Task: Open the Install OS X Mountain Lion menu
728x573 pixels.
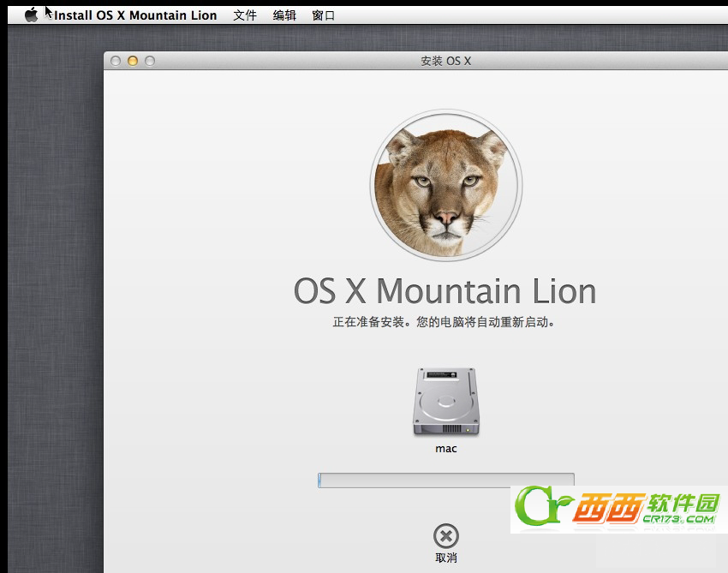Action: point(135,15)
